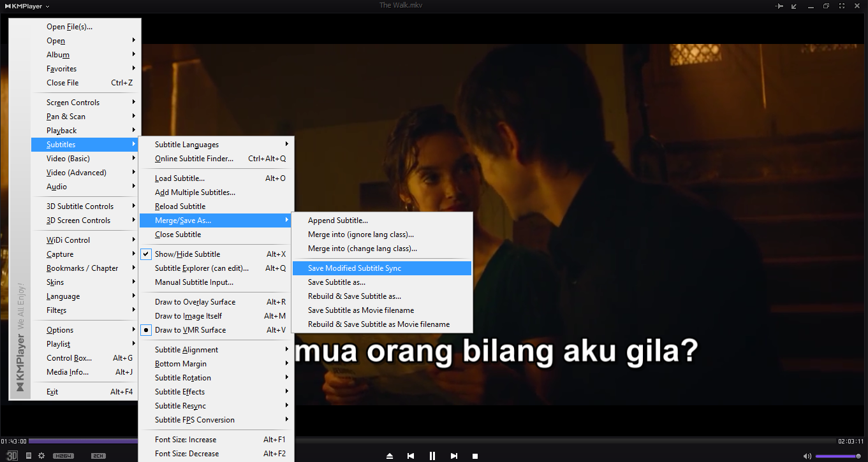Toggle the 3D mode icon
868x462 pixels.
click(12, 456)
